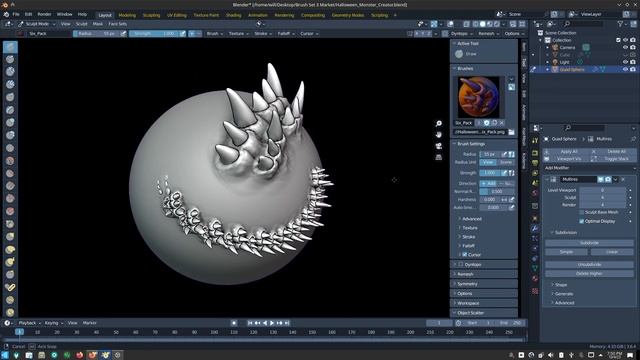Hide Camera in viewport via eye icon

coord(625,47)
